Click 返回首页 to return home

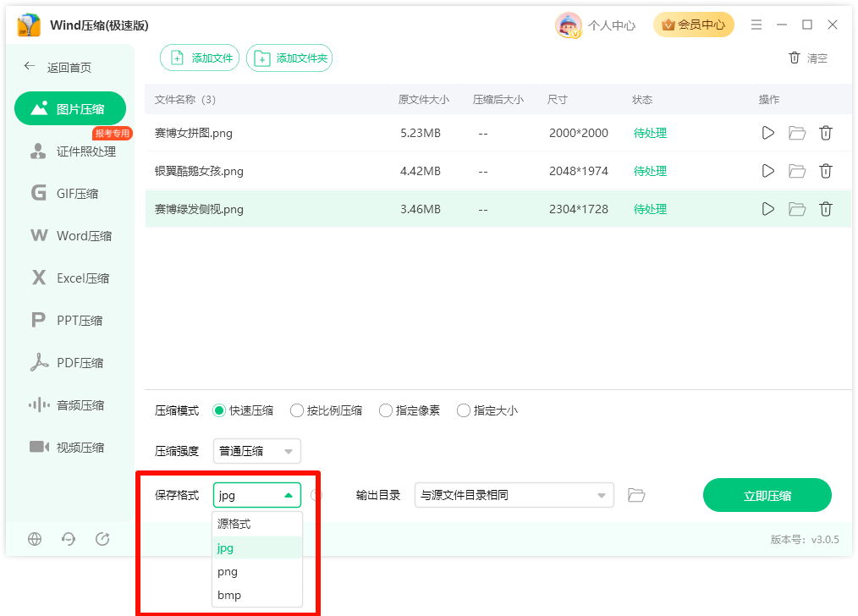pos(69,68)
